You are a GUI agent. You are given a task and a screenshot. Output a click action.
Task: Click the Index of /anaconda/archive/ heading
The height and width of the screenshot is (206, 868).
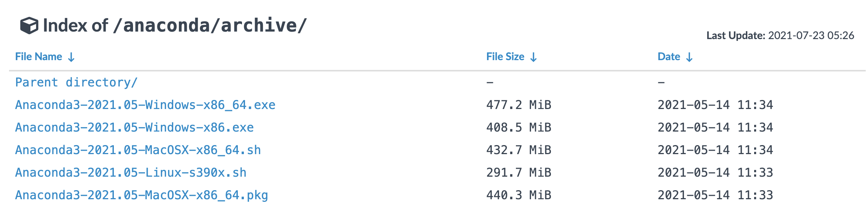(175, 26)
